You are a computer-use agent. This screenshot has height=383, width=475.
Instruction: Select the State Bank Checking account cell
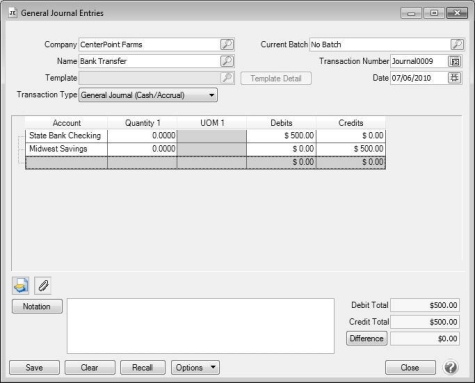(x=66, y=136)
